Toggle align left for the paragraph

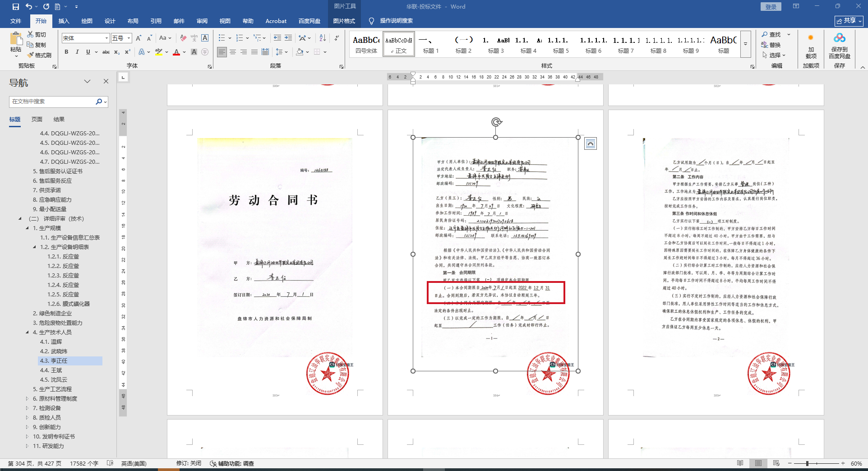[222, 52]
